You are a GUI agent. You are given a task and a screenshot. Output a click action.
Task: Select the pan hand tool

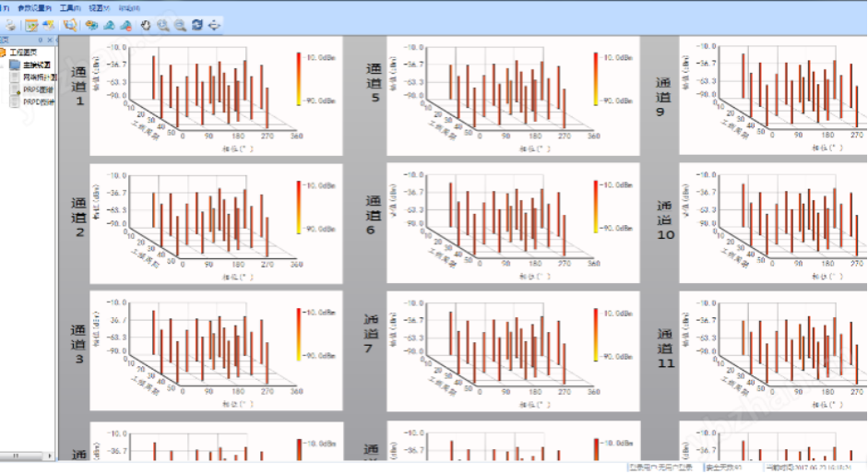(x=145, y=25)
